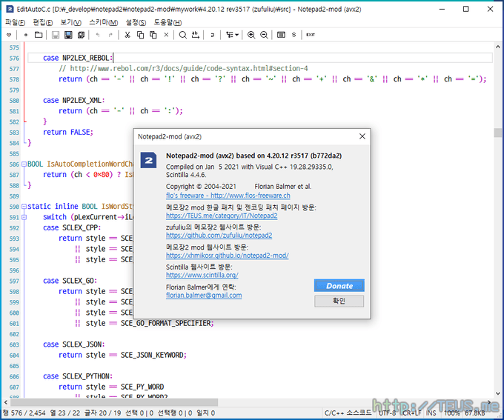
Task: Click horizontal scrollbar left arrow
Action: (x=6, y=402)
